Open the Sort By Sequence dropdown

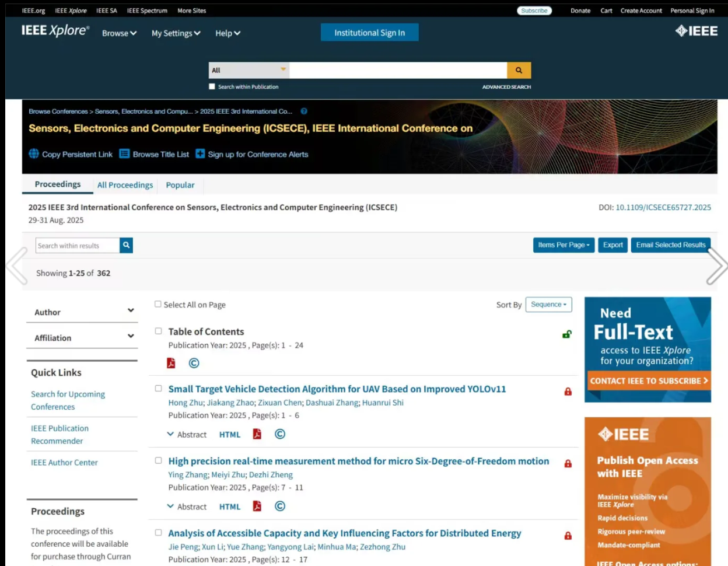point(548,305)
